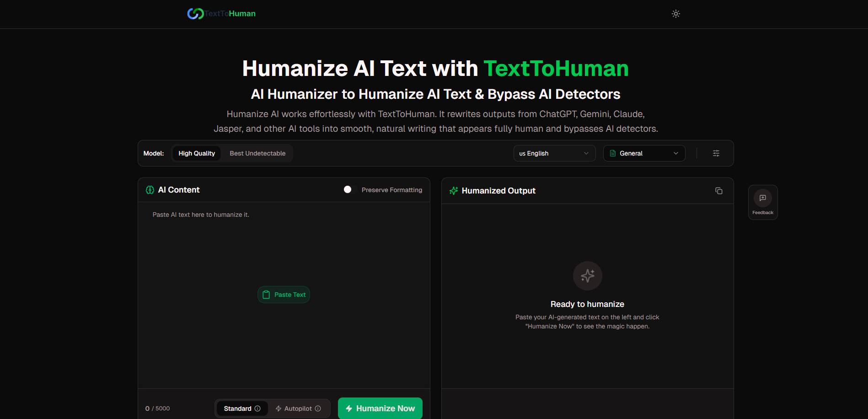The width and height of the screenshot is (868, 419).
Task: Copy the humanized output text
Action: 719,190
